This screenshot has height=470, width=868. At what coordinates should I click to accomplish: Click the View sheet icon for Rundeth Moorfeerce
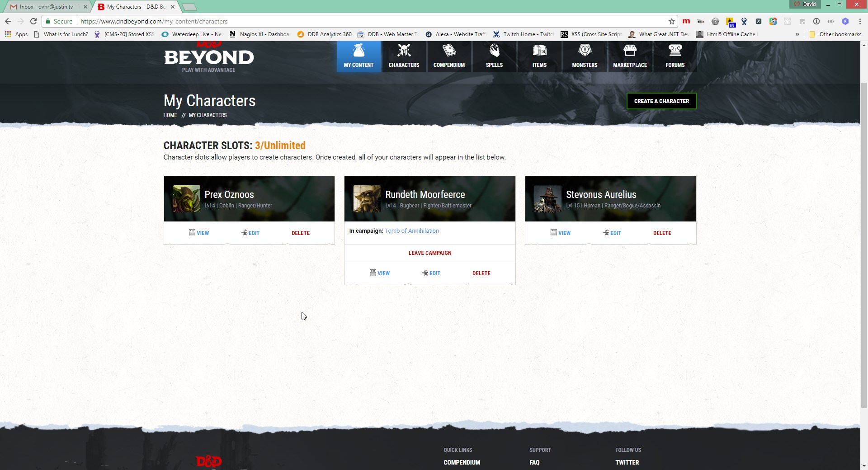pyautogui.click(x=373, y=273)
